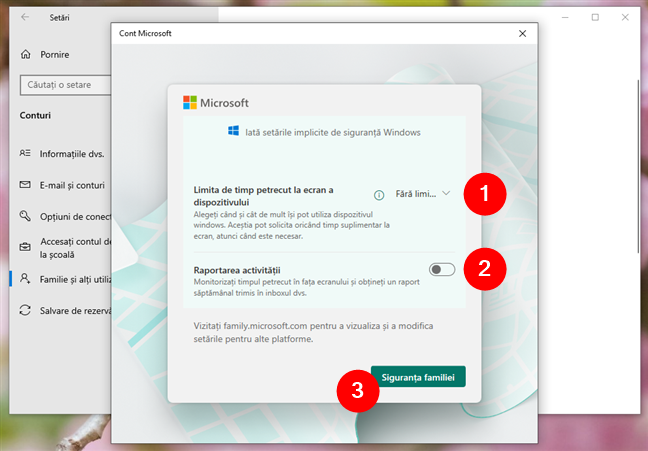Close the Cont Microsoft dialog
This screenshot has width=648, height=451.
pos(522,33)
